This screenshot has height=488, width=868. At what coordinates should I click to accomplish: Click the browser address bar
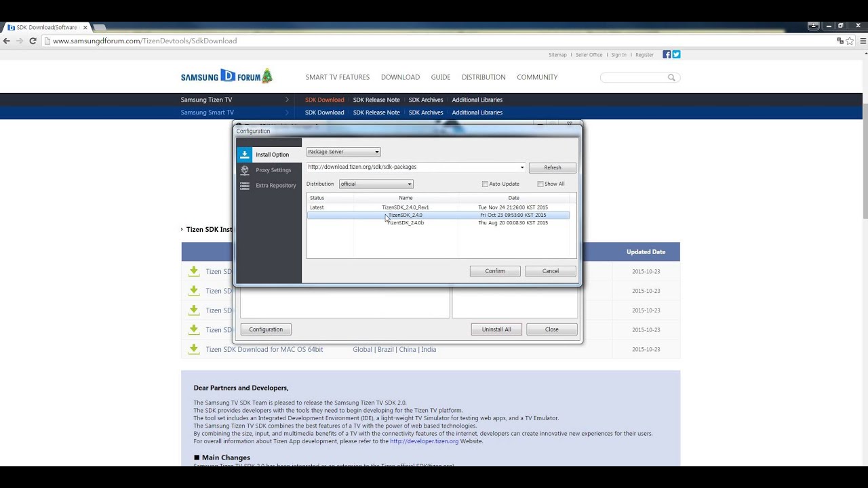pyautogui.click(x=434, y=41)
